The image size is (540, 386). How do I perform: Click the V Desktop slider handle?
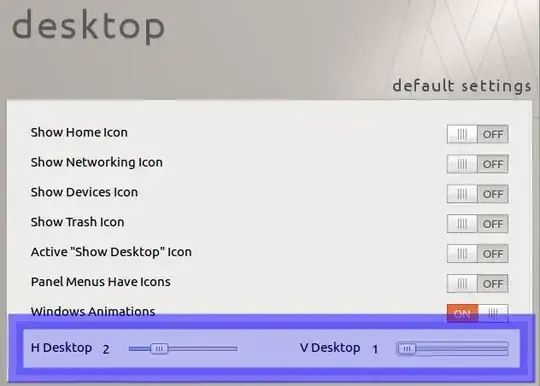(407, 349)
